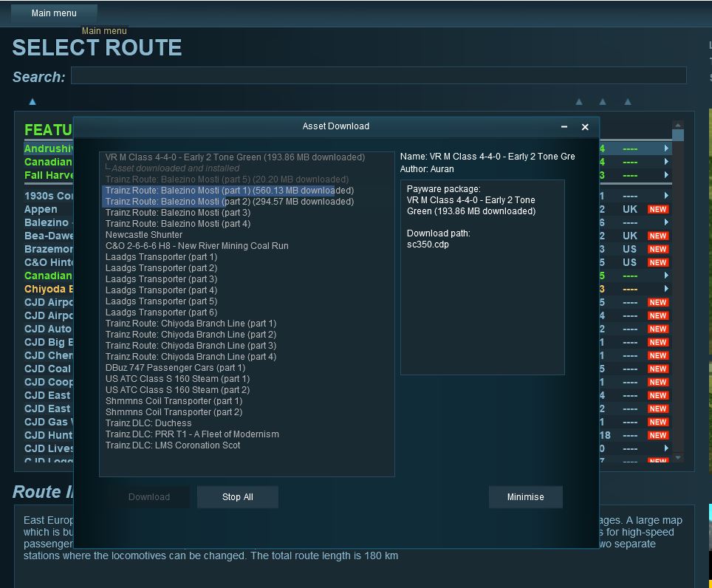Screen dimensions: 712x588
Task: Select Trainz DLC: PRR T1 entry
Action: (x=192, y=434)
